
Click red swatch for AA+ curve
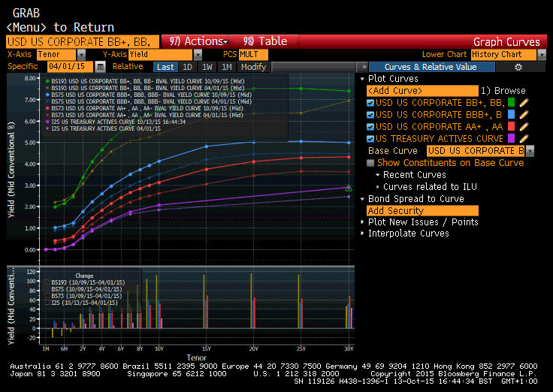(x=511, y=127)
